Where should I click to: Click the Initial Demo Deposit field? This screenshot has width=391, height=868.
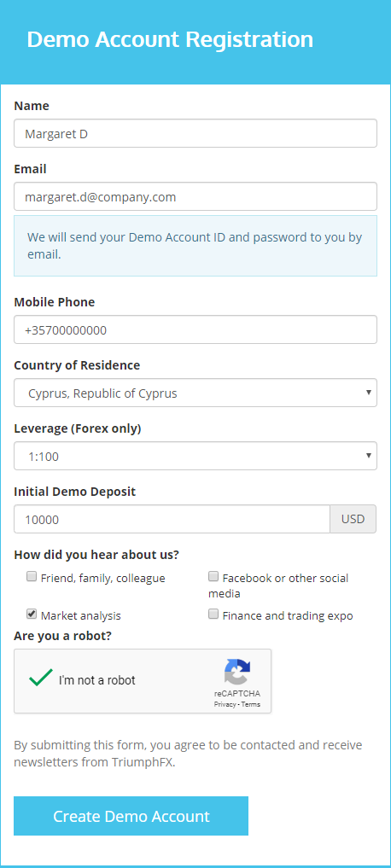[x=172, y=519]
